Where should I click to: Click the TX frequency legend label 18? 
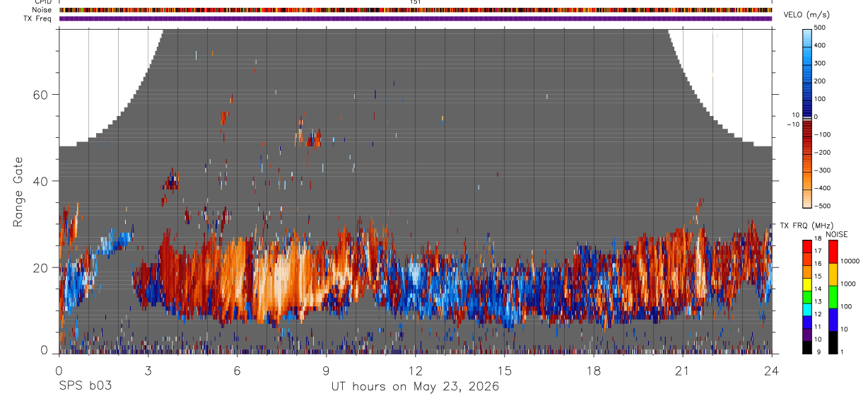pyautogui.click(x=819, y=238)
